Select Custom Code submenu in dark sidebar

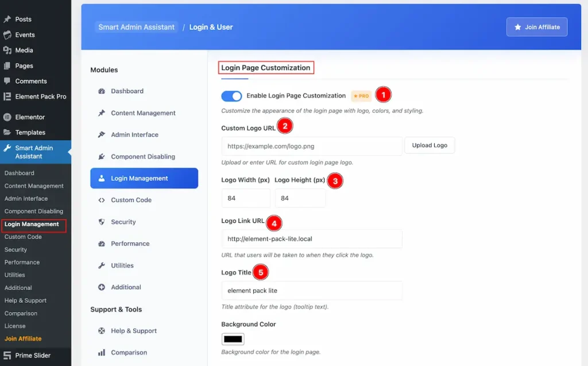pos(23,237)
